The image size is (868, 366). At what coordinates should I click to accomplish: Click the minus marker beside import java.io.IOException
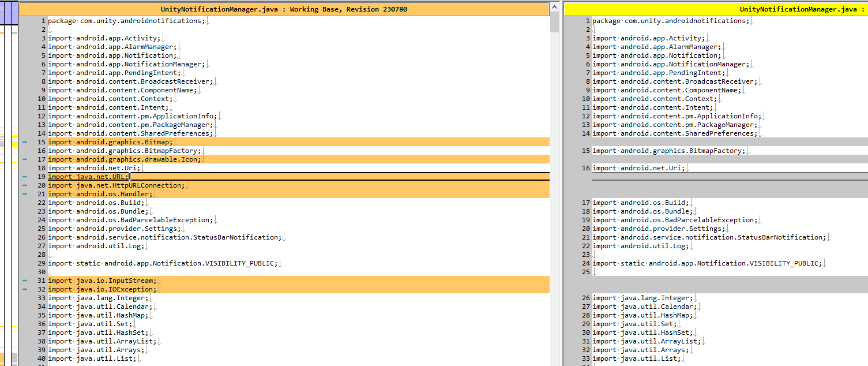pos(25,289)
